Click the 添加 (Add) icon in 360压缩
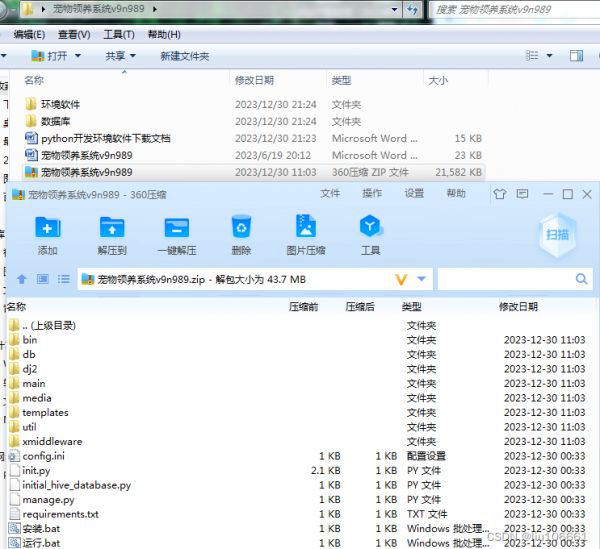 (47, 234)
